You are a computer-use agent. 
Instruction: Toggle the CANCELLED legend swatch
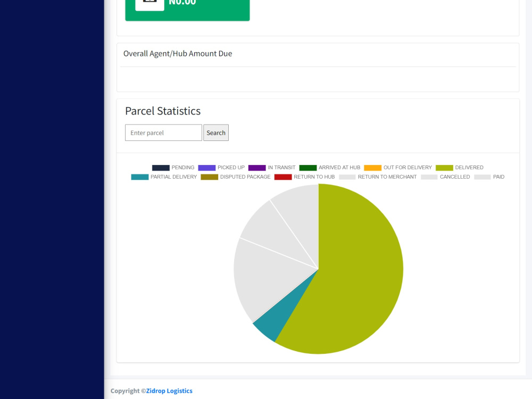click(x=429, y=177)
